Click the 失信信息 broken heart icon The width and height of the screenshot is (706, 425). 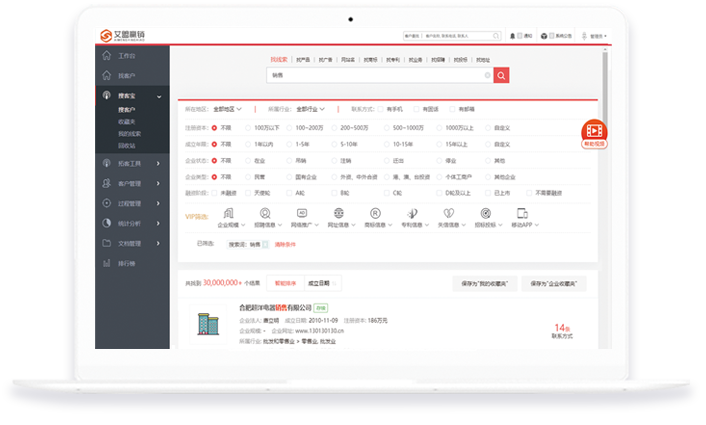(448, 214)
